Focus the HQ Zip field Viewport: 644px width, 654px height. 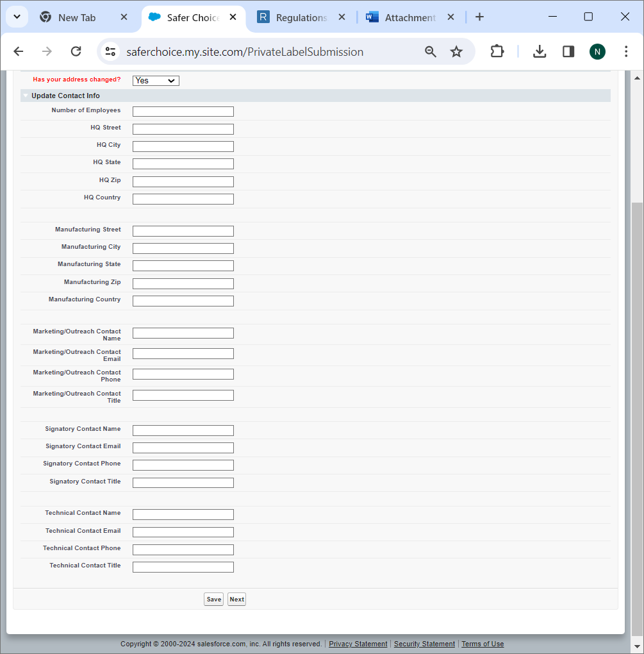point(183,181)
